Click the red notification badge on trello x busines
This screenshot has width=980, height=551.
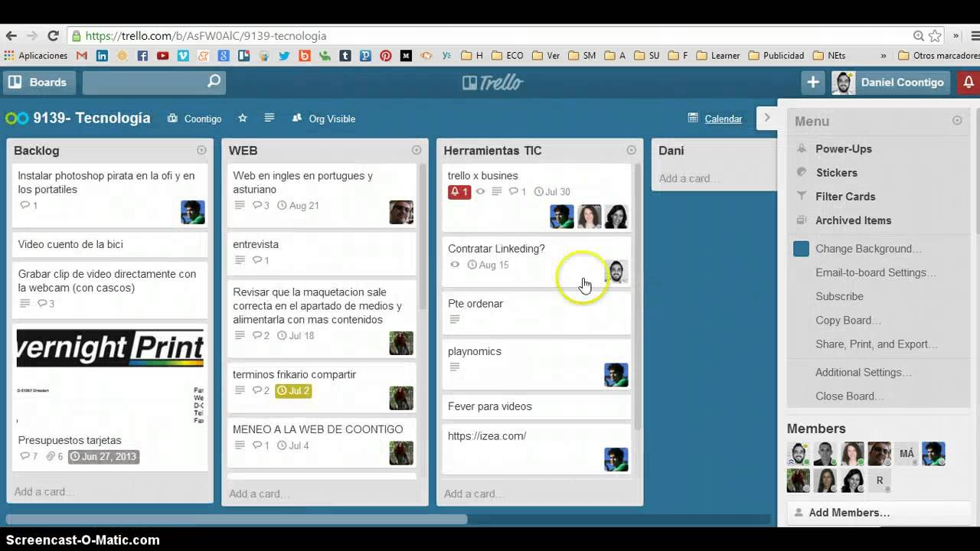coord(459,191)
